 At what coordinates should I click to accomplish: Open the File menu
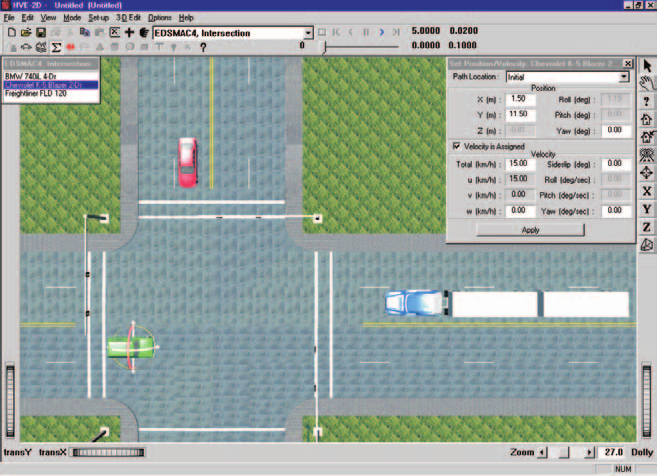click(9, 18)
